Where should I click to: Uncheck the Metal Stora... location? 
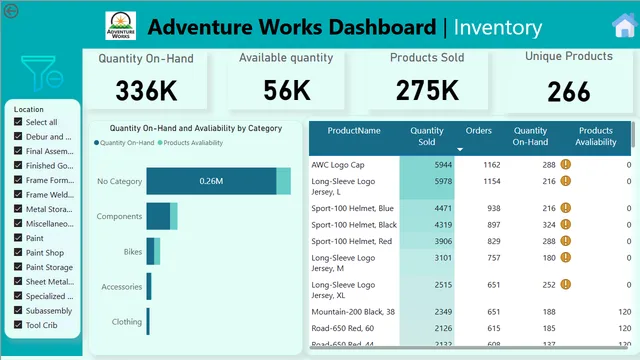[18, 209]
